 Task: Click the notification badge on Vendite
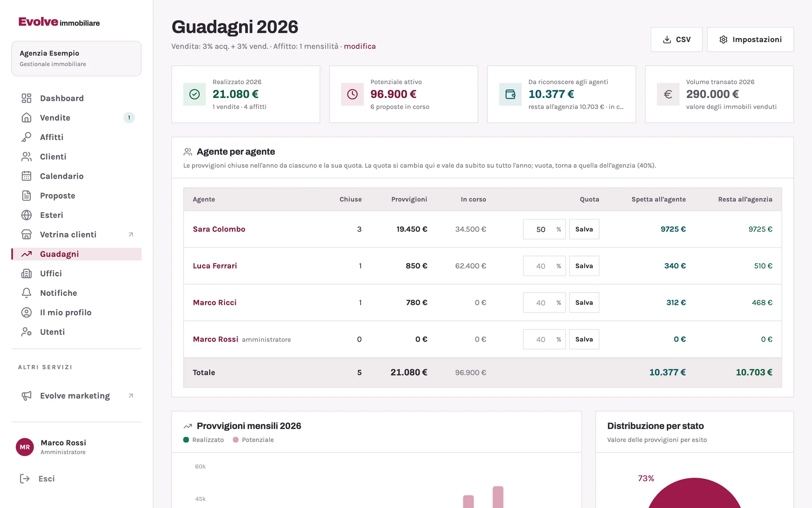tap(129, 118)
